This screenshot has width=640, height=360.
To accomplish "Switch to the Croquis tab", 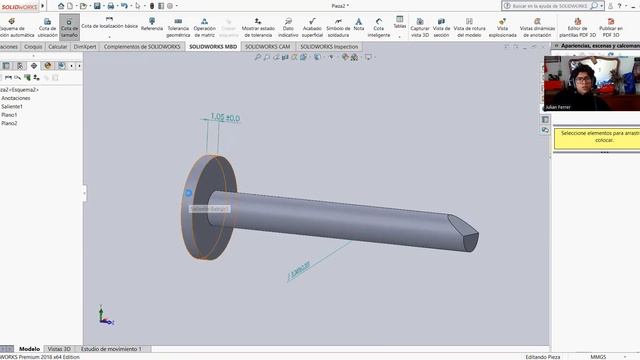I will click(x=33, y=47).
